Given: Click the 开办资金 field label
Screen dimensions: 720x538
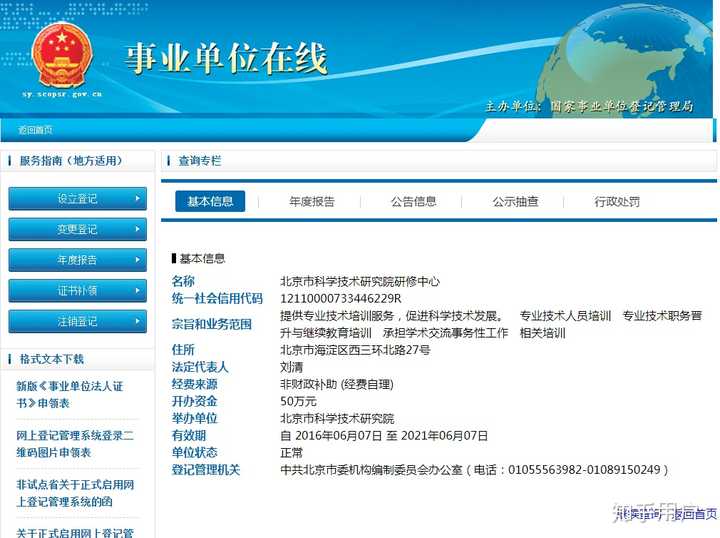Looking at the screenshot, I should coord(194,401).
